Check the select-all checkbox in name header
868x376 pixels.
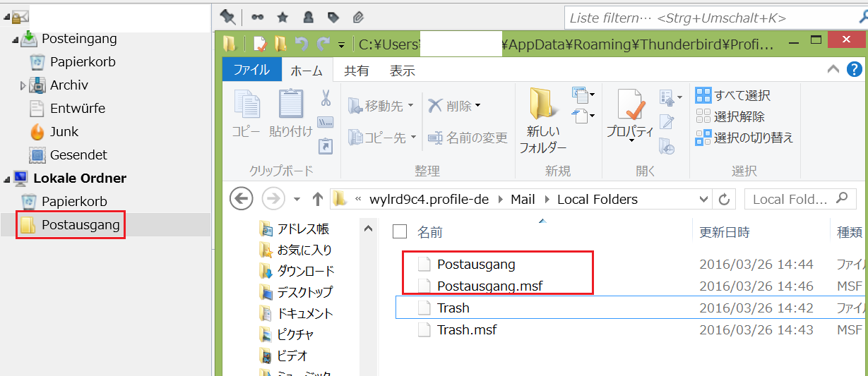coord(400,232)
